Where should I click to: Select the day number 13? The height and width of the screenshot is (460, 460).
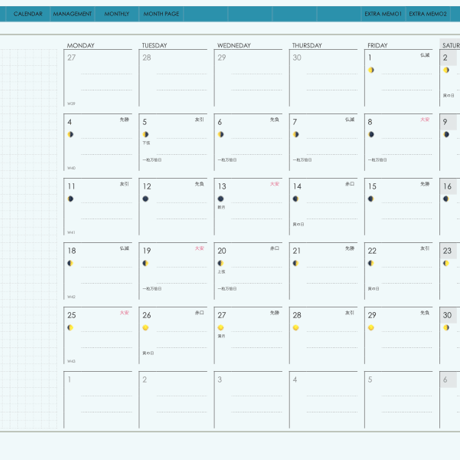(x=222, y=186)
